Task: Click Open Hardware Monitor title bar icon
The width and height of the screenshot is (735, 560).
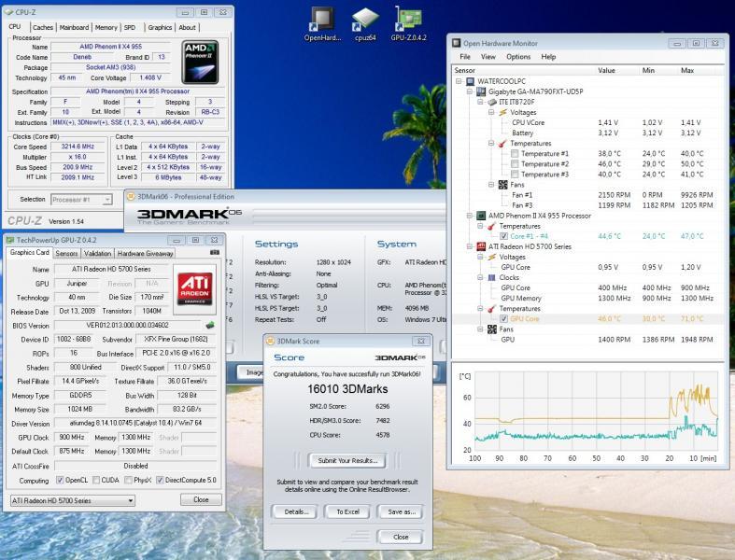Action: pyautogui.click(x=456, y=43)
